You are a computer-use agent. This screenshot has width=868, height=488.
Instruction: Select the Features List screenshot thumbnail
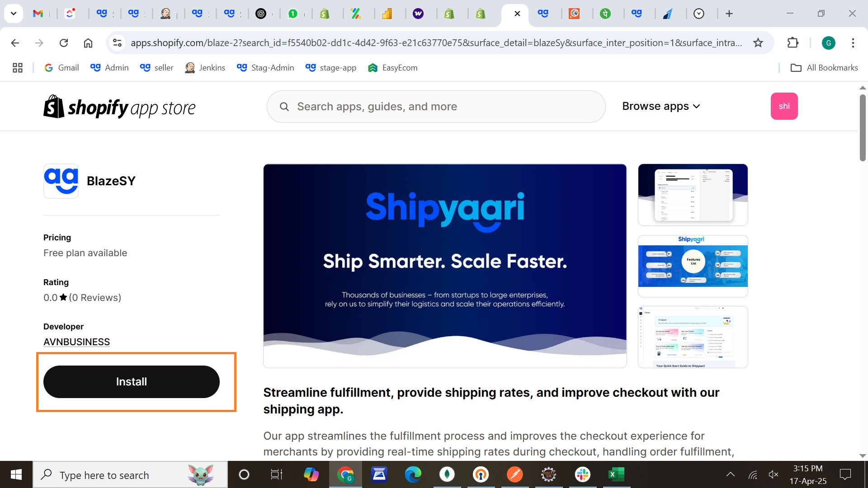[x=693, y=266]
